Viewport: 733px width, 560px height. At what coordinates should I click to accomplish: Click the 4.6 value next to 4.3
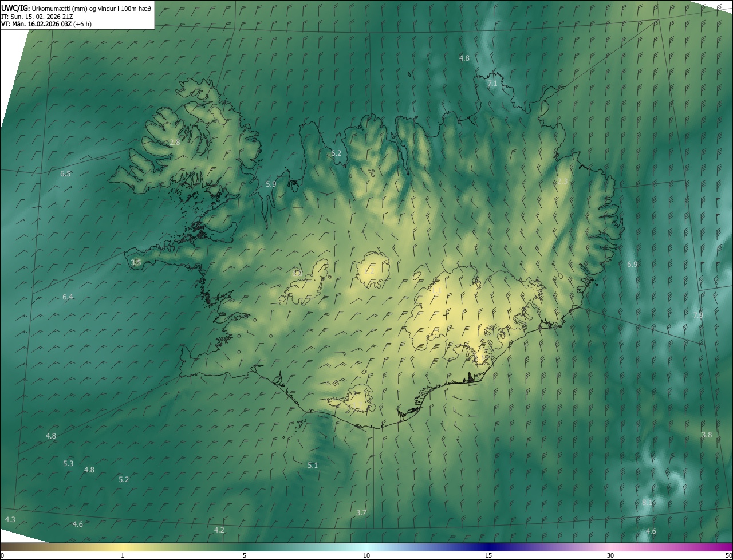coord(78,524)
